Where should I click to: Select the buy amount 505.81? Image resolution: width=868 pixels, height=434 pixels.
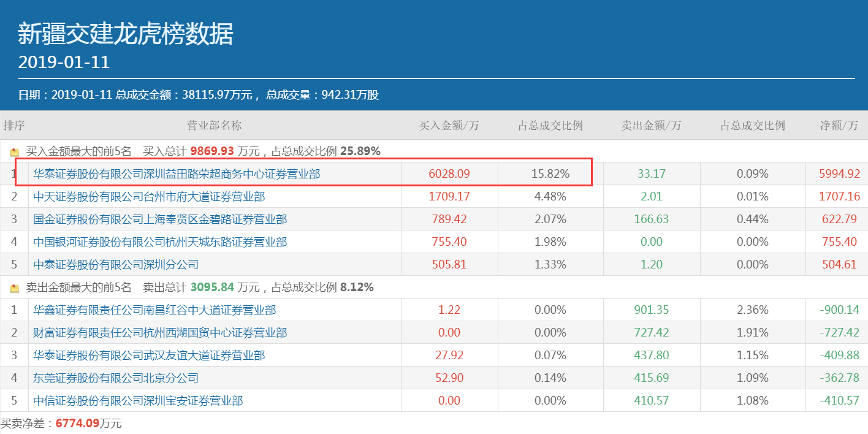click(449, 265)
